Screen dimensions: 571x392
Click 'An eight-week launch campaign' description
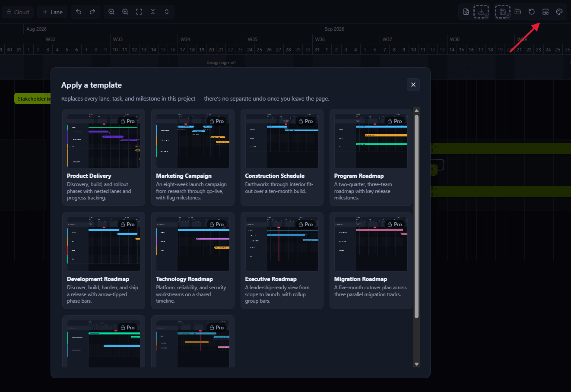pos(191,191)
